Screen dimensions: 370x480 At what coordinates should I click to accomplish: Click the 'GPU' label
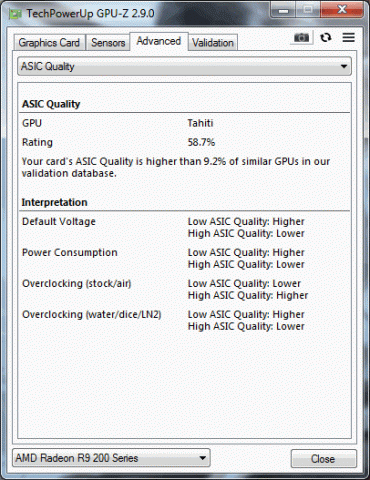pyautogui.click(x=32, y=123)
